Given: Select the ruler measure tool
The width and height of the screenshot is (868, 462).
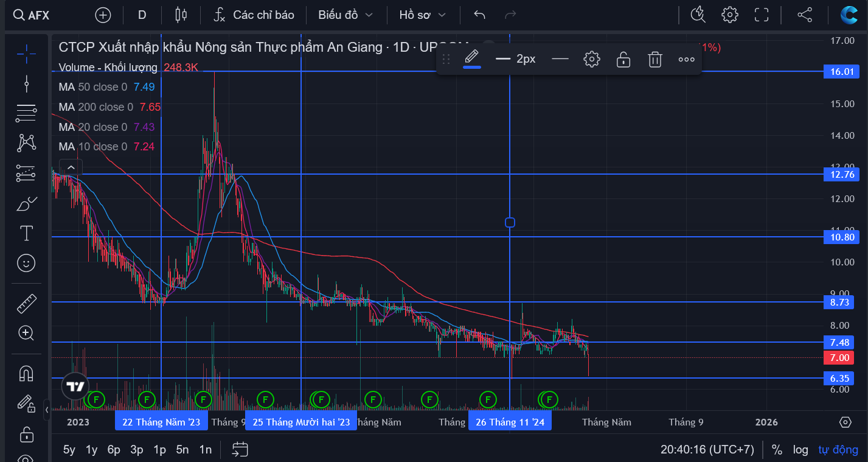Looking at the screenshot, I should click(x=26, y=303).
